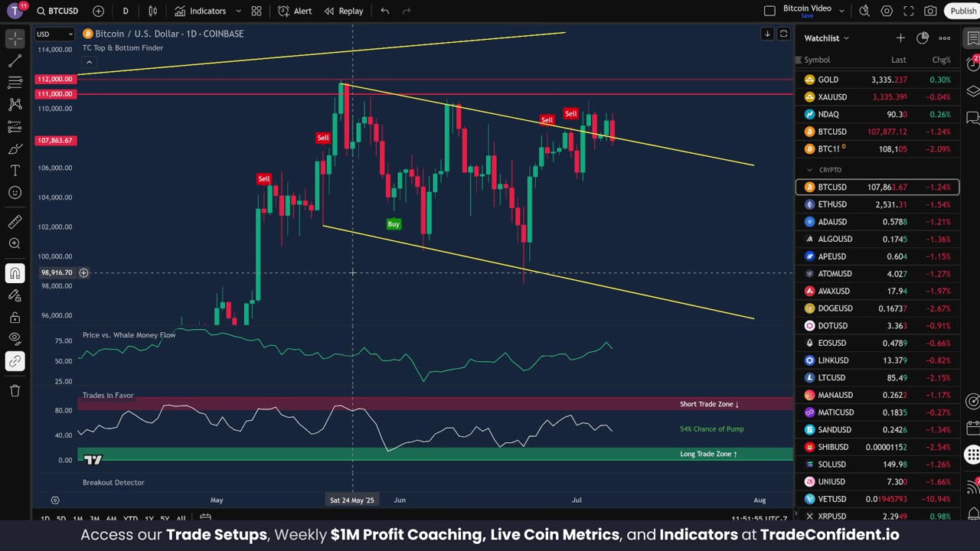
Task: Switch to 6M time range
Action: click(x=111, y=519)
